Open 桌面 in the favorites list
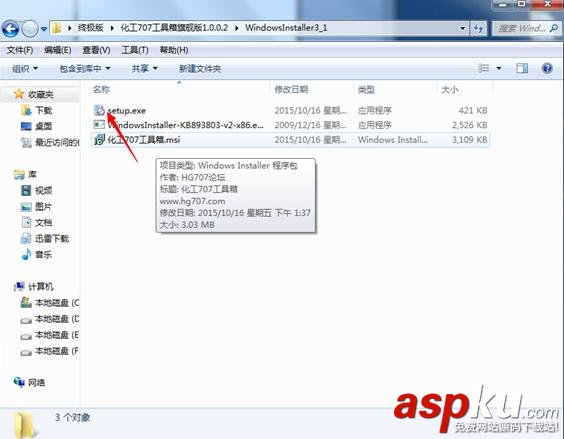The width and height of the screenshot is (564, 439). click(x=44, y=126)
